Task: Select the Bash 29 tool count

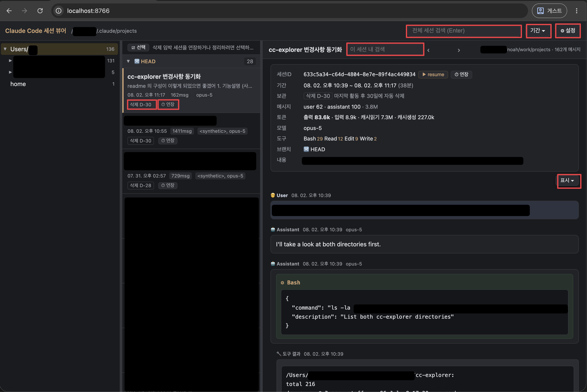Action: click(313, 139)
